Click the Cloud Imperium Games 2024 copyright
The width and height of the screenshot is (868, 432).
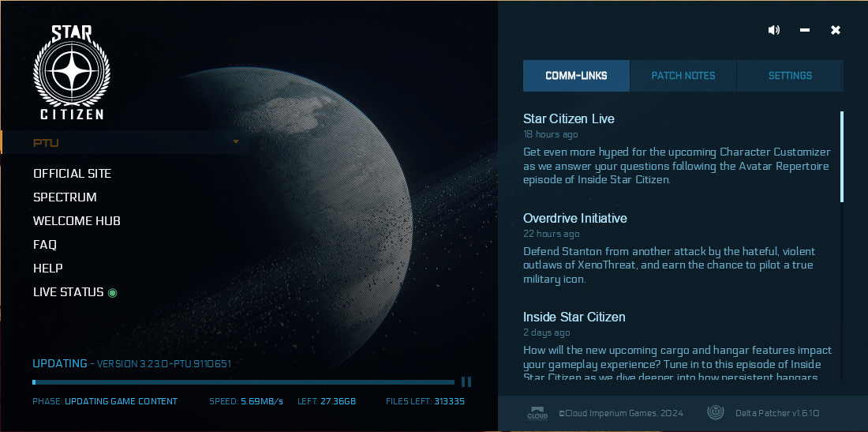tap(620, 413)
